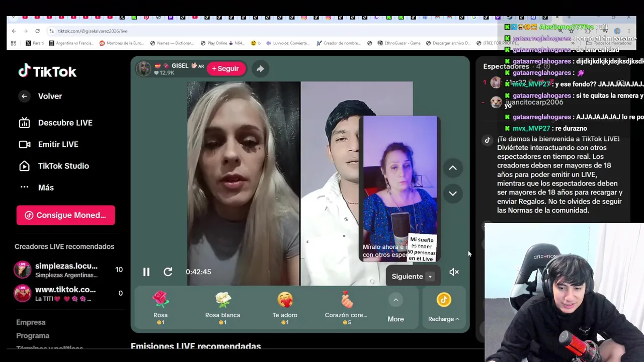Reload the live stream with the refresh icon
This screenshot has width=644, height=362.
coord(168,272)
